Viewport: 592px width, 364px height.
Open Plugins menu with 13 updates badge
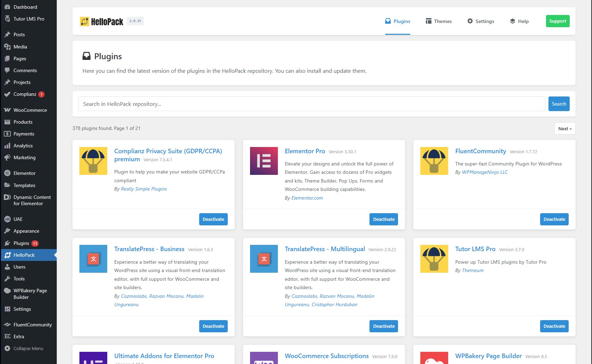(x=22, y=243)
